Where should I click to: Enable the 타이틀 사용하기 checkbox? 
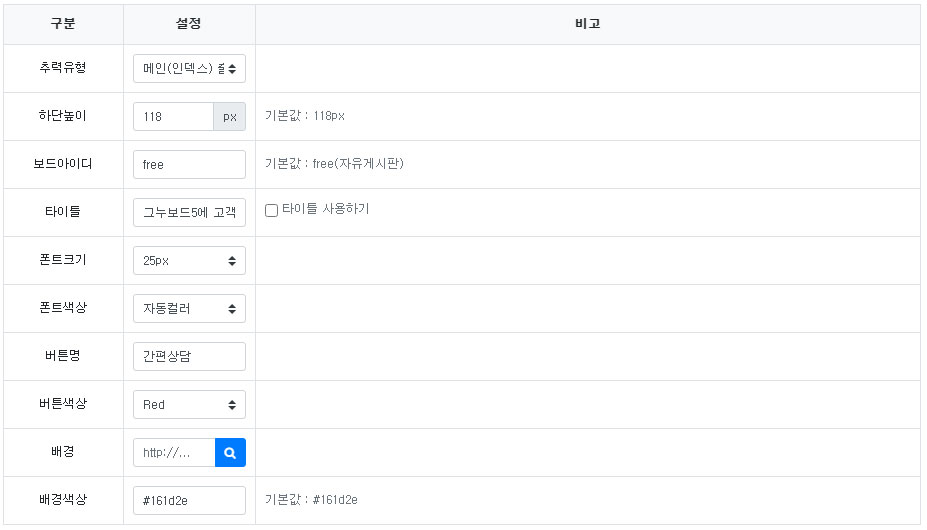[271, 210]
